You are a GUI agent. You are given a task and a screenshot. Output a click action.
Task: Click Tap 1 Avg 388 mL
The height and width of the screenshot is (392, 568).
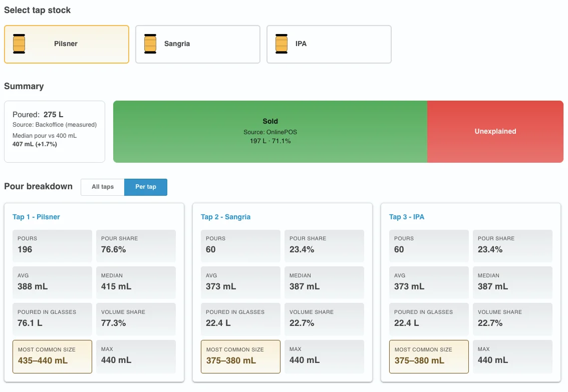click(52, 283)
